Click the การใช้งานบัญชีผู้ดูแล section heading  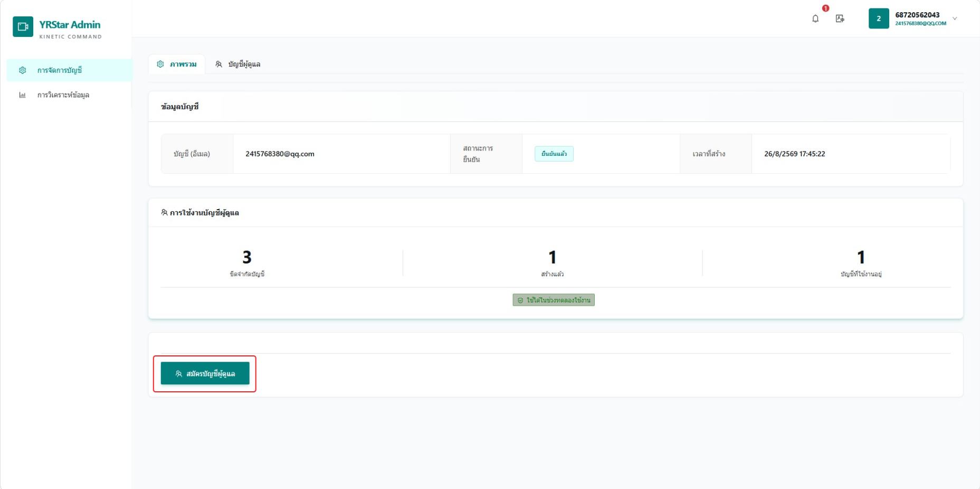204,213
